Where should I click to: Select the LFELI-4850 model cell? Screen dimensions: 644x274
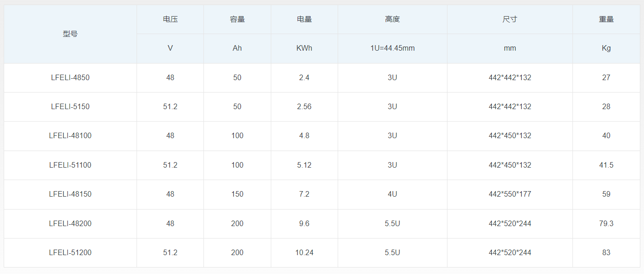(x=70, y=77)
